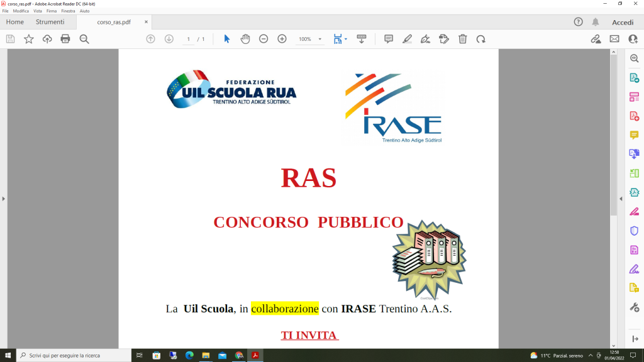Screen dimensions: 644x362
Task: Upload file to cloud icon
Action: tap(47, 39)
